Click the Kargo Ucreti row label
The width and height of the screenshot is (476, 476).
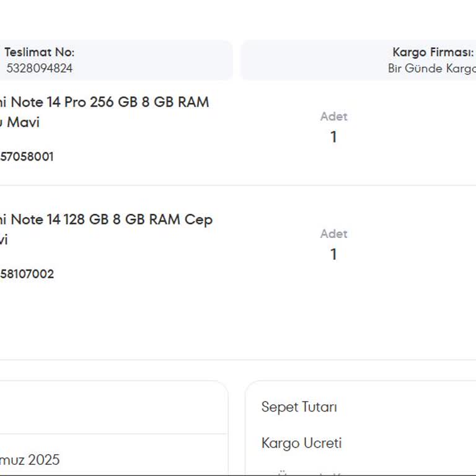(301, 443)
